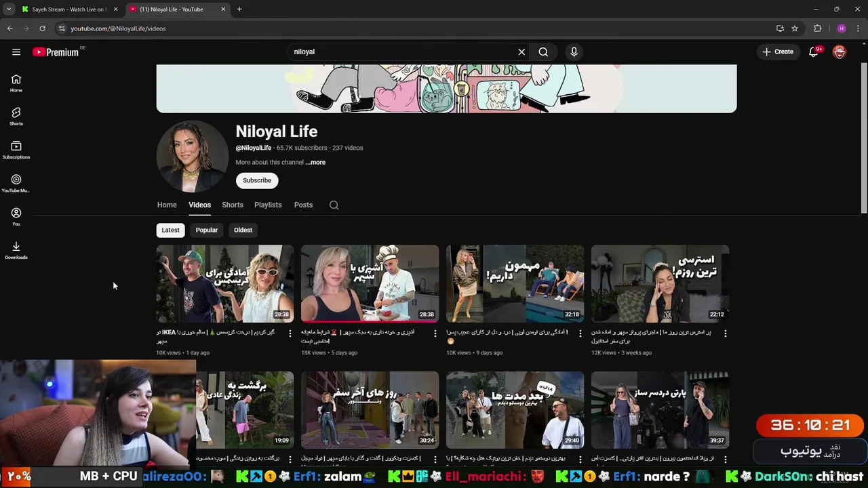Click the IKEA video title link
This screenshot has width=868, height=488.
click(x=216, y=337)
